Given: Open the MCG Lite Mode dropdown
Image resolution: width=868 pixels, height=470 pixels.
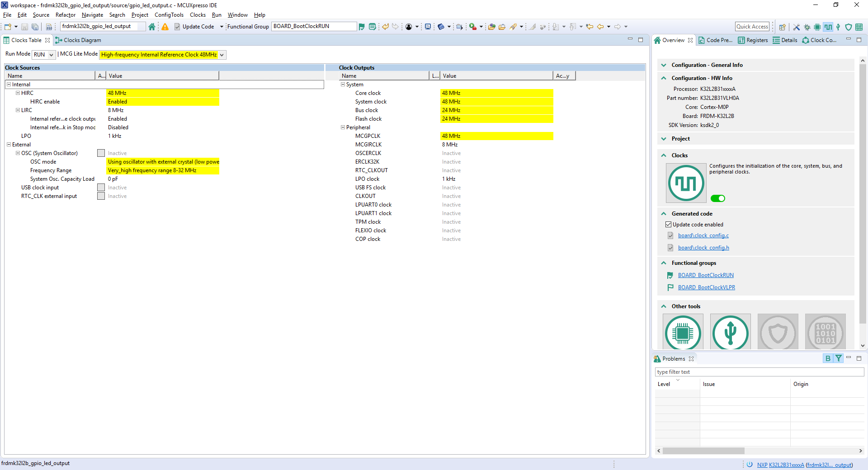Looking at the screenshot, I should [x=162, y=55].
